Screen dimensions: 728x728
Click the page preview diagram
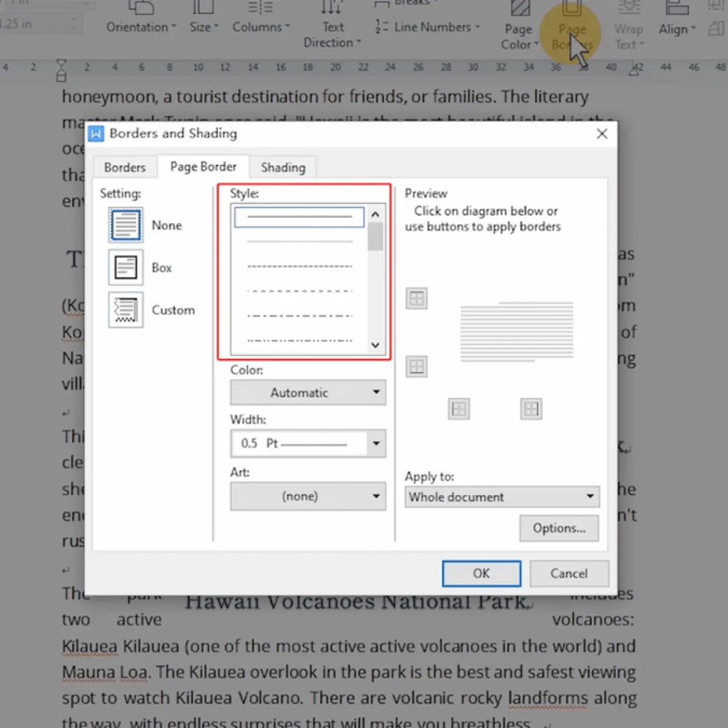tap(517, 332)
